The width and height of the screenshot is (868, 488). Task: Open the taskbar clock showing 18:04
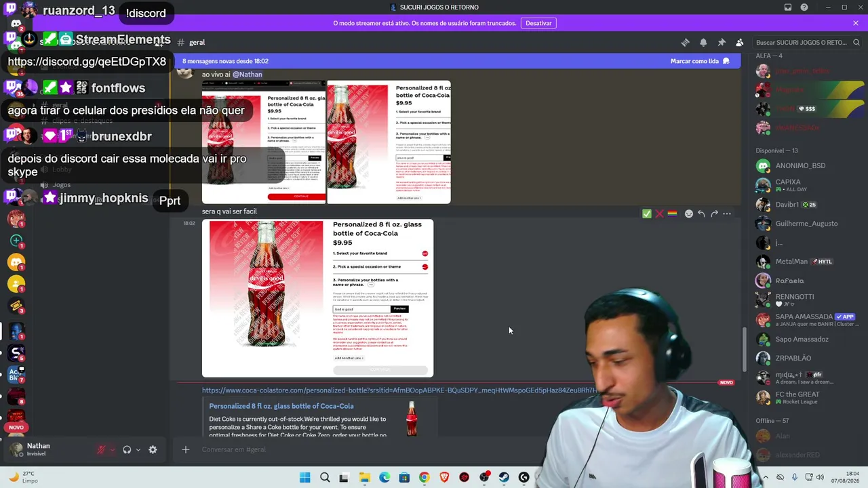point(846,477)
